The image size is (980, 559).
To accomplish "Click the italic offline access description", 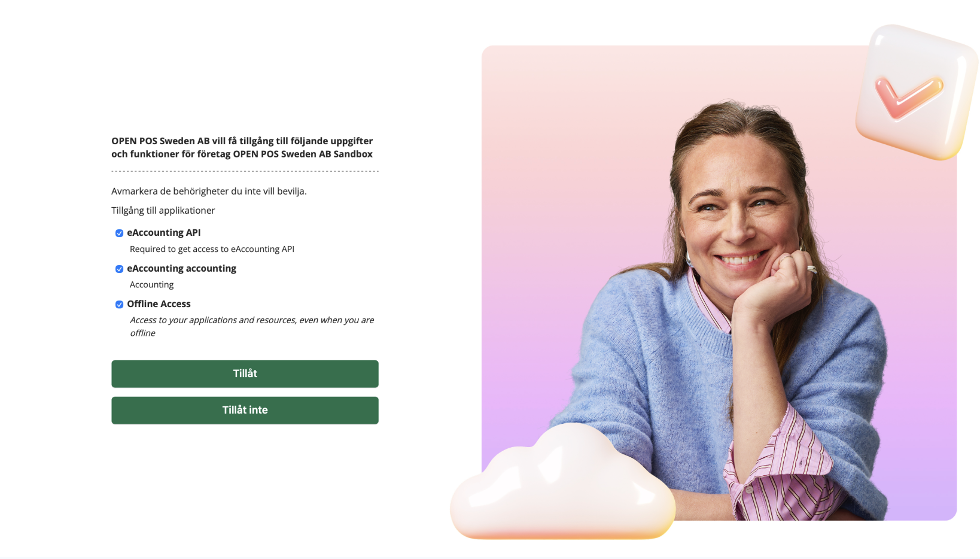I will click(252, 327).
